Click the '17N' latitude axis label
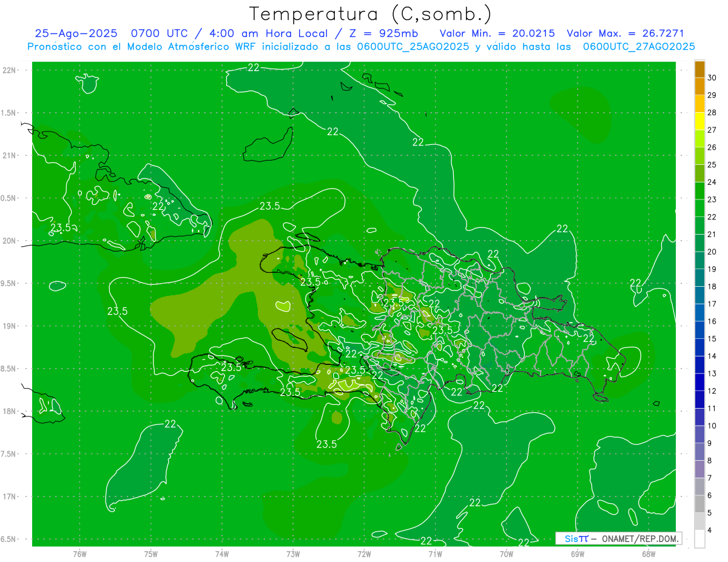Screen dimensions: 728x562 tap(9, 497)
